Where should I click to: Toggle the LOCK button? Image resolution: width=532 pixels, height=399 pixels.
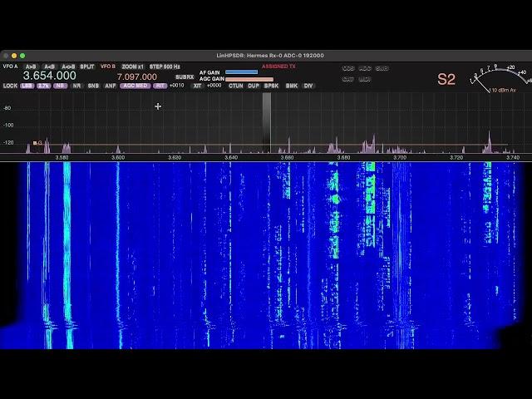tap(10, 86)
